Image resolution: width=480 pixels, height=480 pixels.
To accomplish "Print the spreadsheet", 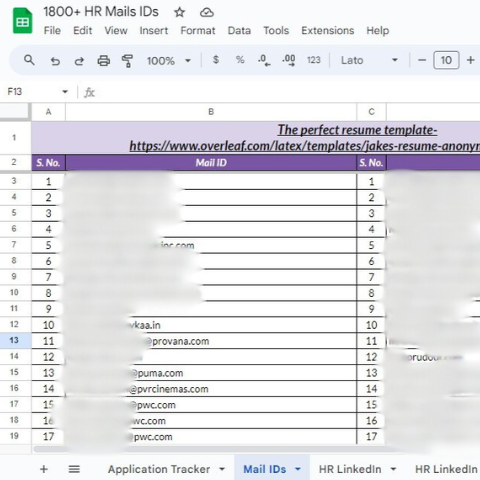I will pyautogui.click(x=103, y=61).
